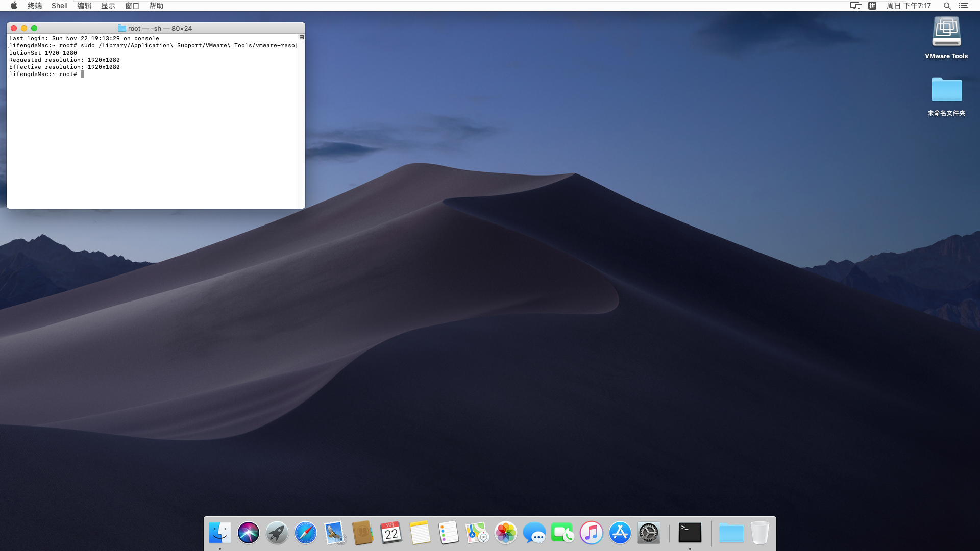Open the App Store icon

click(620, 533)
